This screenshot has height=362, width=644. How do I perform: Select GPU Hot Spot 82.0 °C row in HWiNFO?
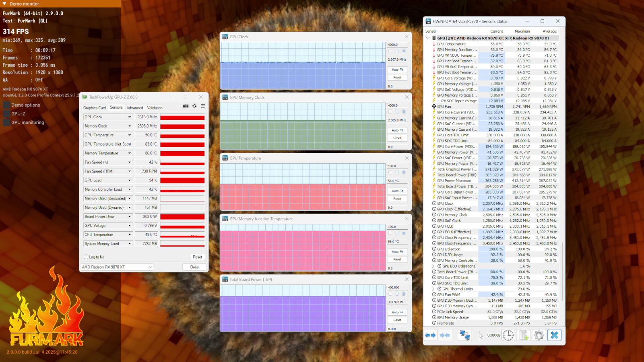tap(494, 61)
